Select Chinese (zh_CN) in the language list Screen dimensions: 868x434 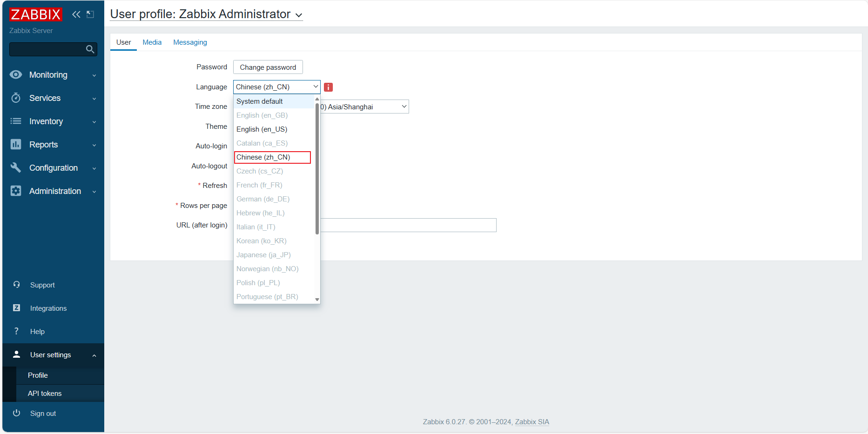tap(273, 157)
